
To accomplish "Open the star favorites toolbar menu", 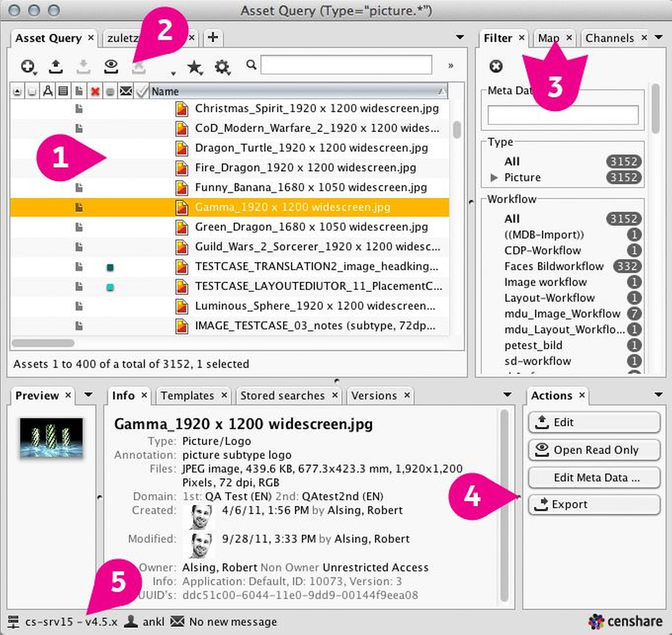I will (195, 67).
